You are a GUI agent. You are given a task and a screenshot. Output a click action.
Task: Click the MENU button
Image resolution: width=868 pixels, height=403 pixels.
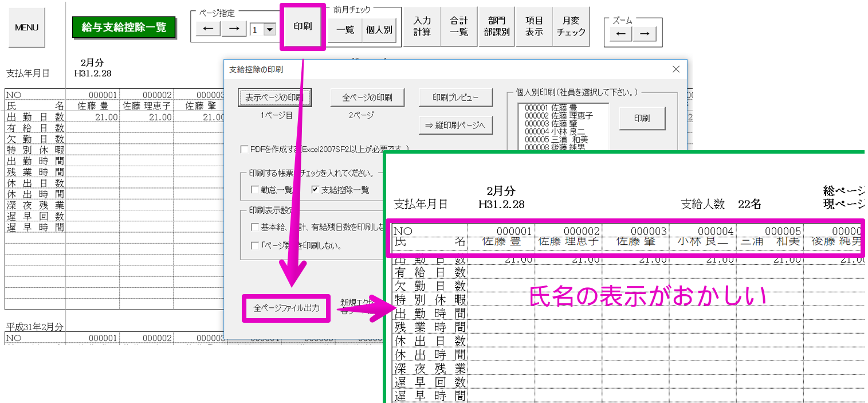[27, 28]
